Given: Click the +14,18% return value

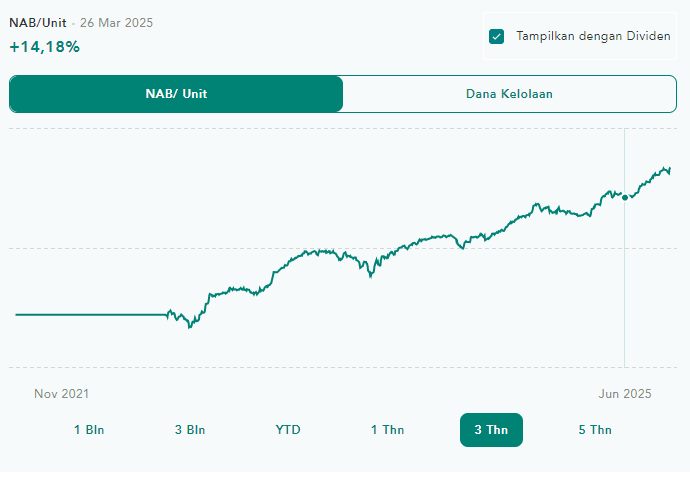Looking at the screenshot, I should [x=45, y=46].
